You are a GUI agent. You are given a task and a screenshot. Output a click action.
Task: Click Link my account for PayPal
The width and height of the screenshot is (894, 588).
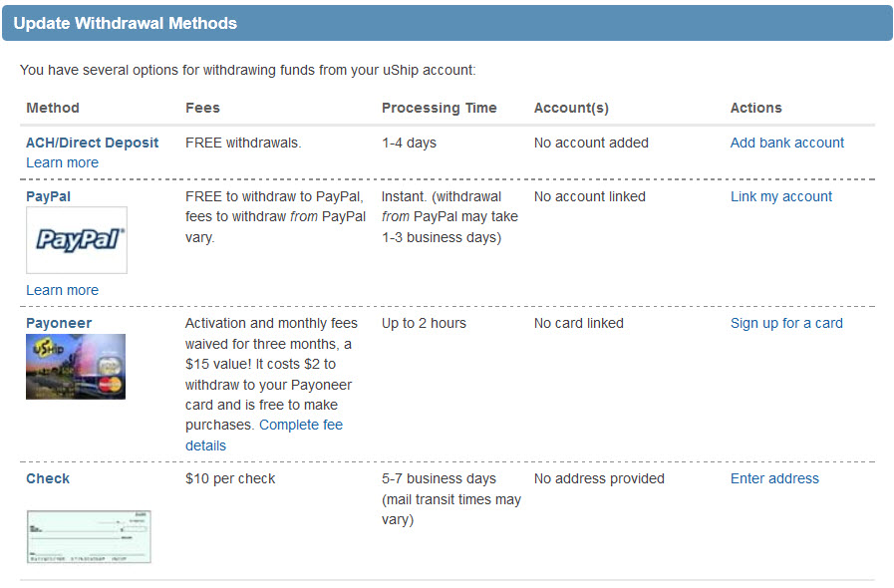point(780,196)
